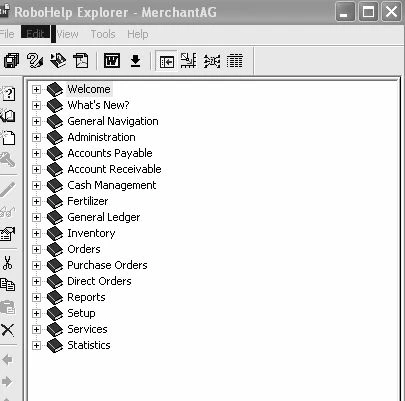Select the Welcome book label
Image resolution: width=405 pixels, height=401 pixels.
click(x=89, y=89)
